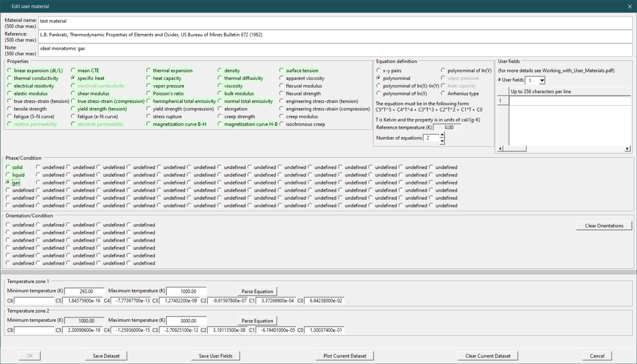637x364 pixels.
Task: Click Clear Orientations button
Action: [603, 226]
